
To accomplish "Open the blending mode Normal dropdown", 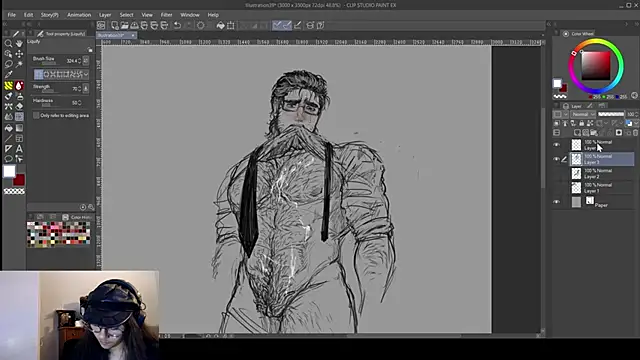I will 583,114.
